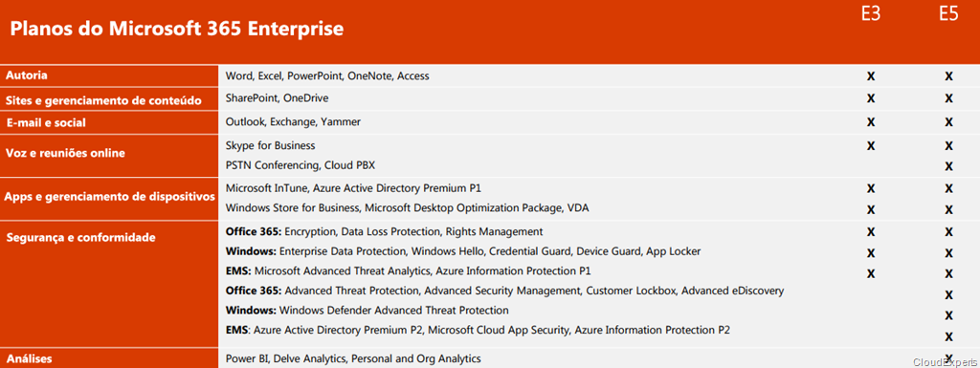Viewport: 980px width, 368px height.
Task: Click 'Sites e gerenciamento de conteúdo' label
Action: pos(103,99)
